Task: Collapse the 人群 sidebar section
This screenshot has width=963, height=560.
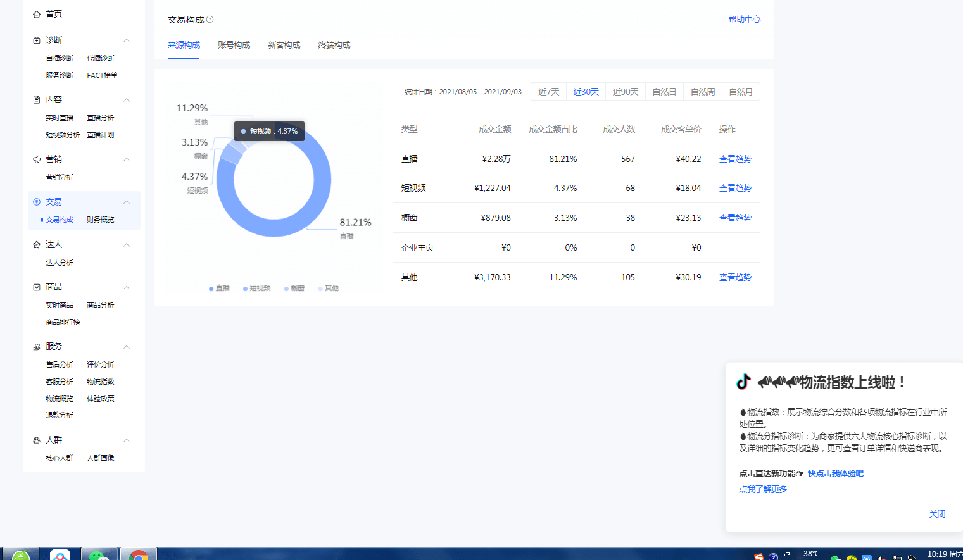Action: tap(127, 440)
